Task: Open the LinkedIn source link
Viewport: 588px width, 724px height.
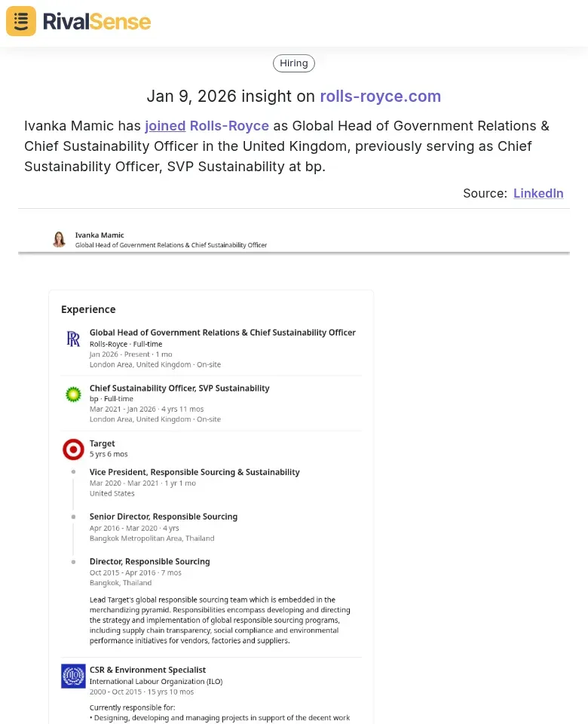Action: point(538,193)
